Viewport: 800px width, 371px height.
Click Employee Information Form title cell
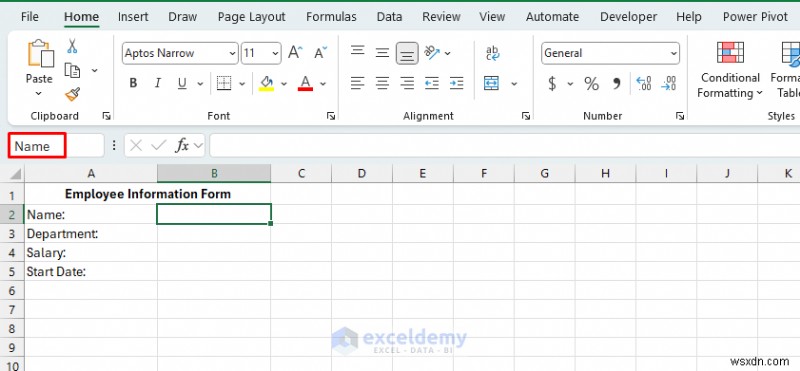point(147,194)
